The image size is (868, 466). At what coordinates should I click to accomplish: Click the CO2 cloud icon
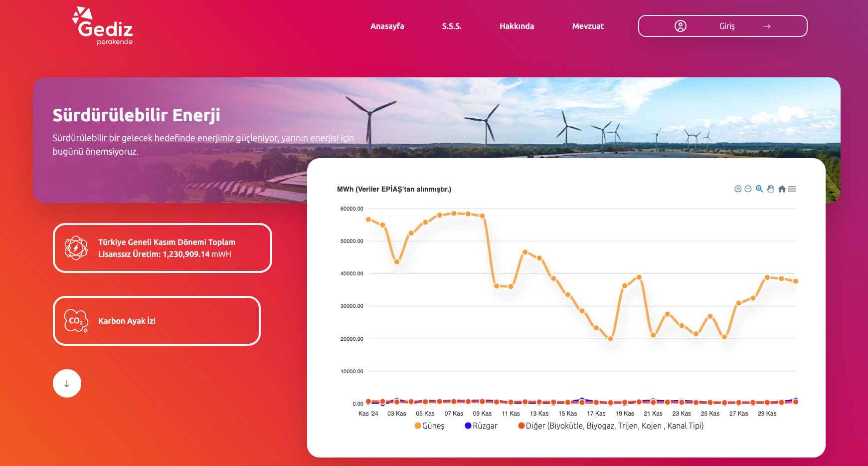point(76,321)
